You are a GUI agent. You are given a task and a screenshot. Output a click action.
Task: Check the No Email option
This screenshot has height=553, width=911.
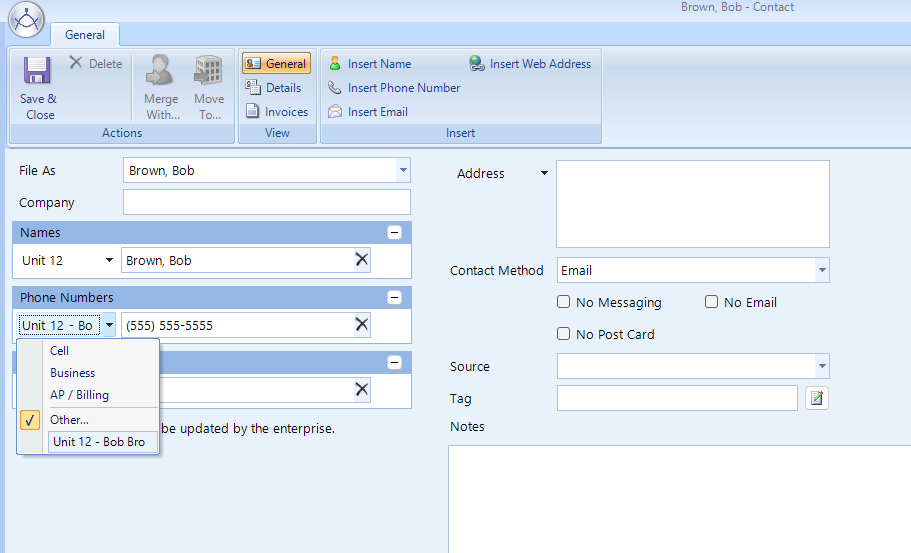pyautogui.click(x=712, y=302)
